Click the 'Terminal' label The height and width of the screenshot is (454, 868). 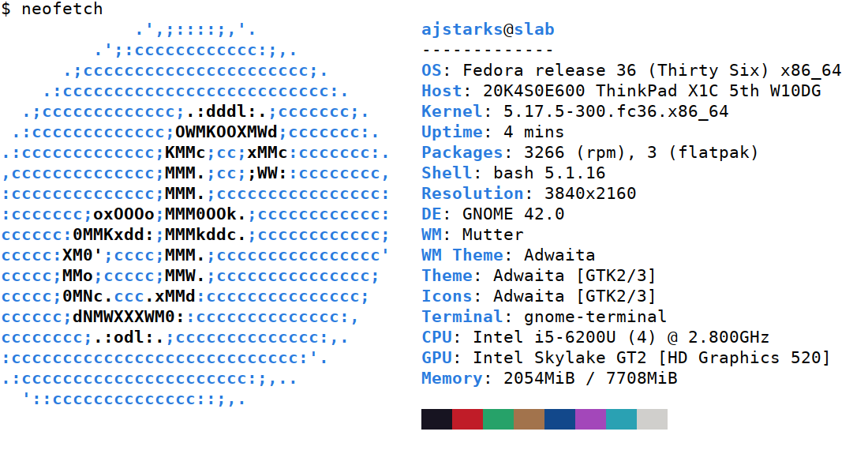click(x=462, y=316)
